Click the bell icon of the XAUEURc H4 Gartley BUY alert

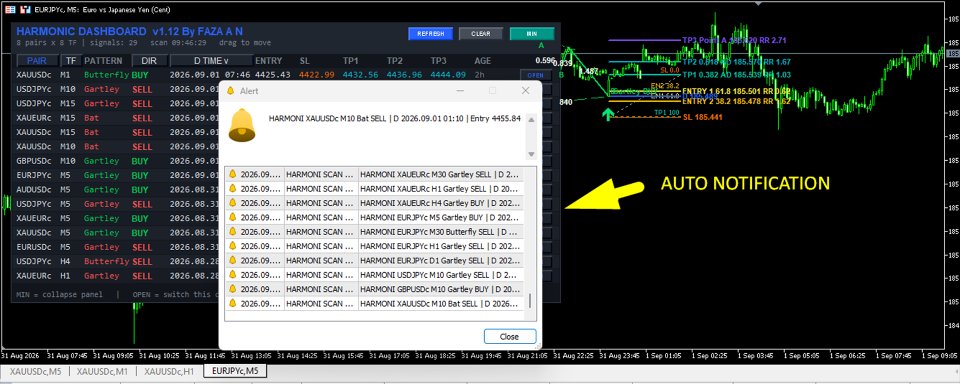233,202
